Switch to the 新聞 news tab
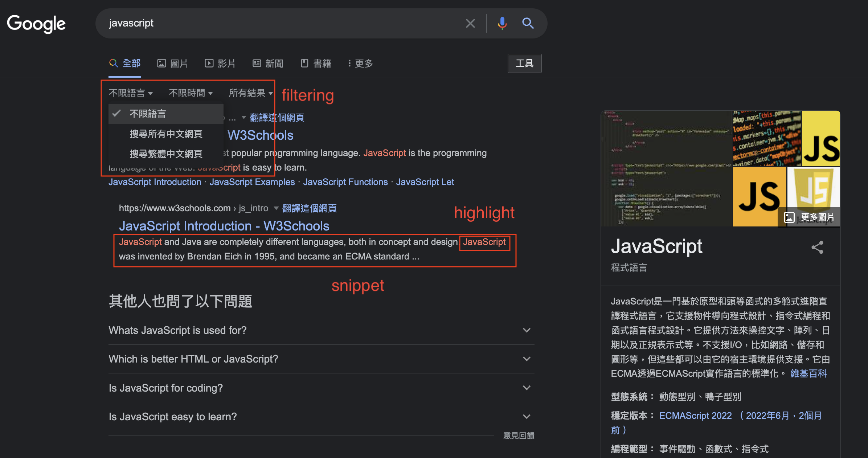Screen dimensions: 868x458 (268, 64)
